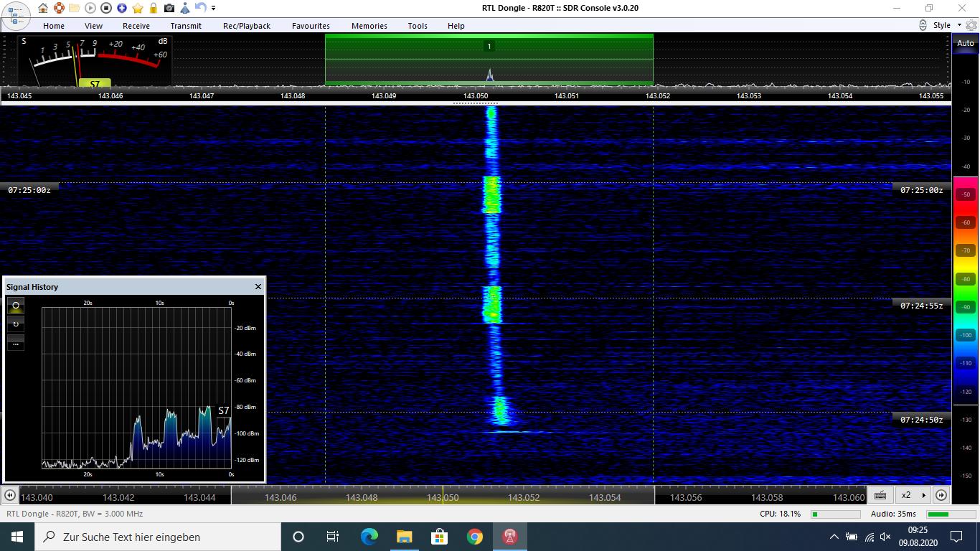Stop the radio with the stop icon
This screenshot has width=980, height=551.
click(x=106, y=8)
